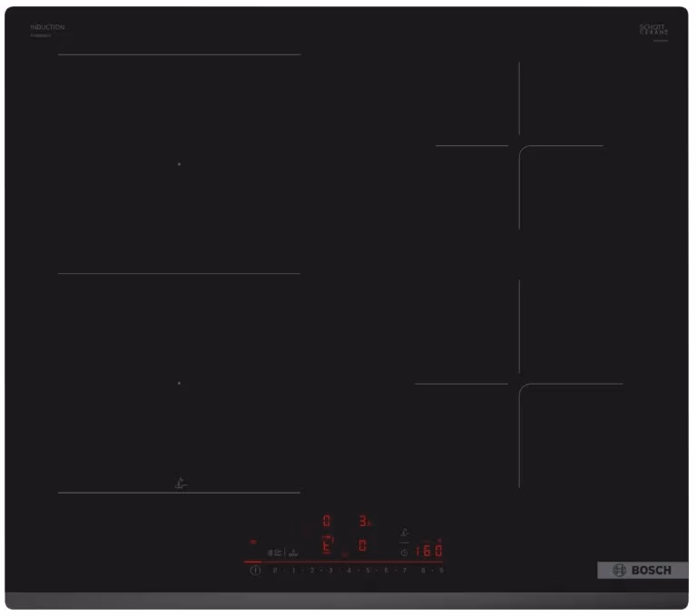The height and width of the screenshot is (616, 697).
Task: Select the lower-right zone display showing 0
Action: (362, 545)
